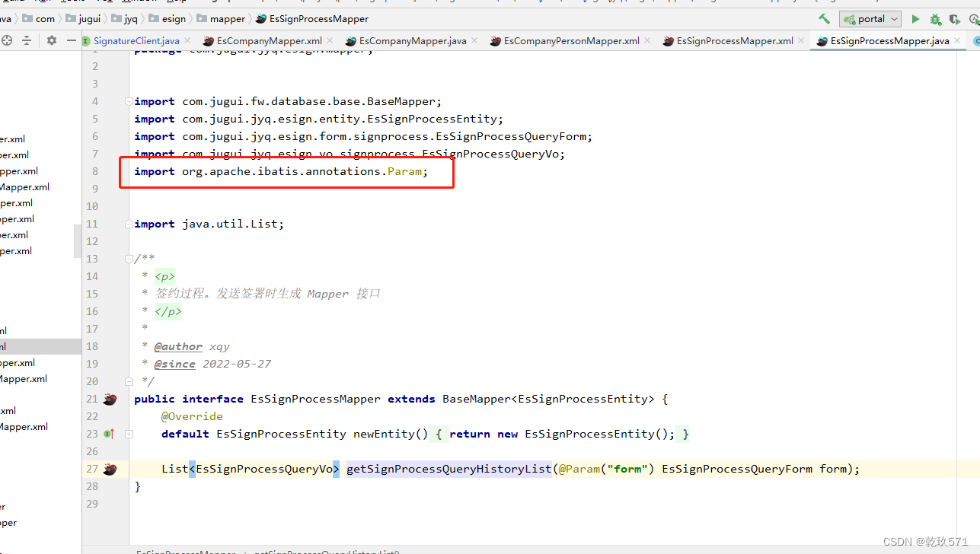Collapse the Javadoc comment fold region
The image size is (980, 554).
[x=128, y=258]
